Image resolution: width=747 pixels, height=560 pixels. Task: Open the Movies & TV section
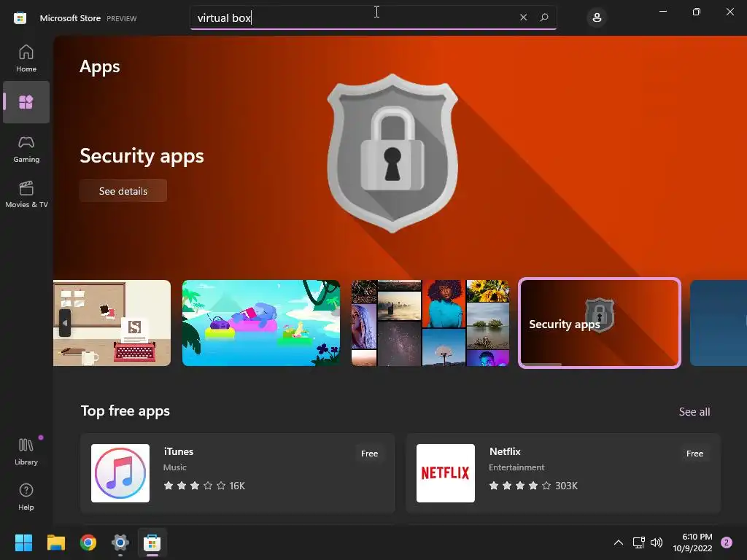tap(26, 194)
